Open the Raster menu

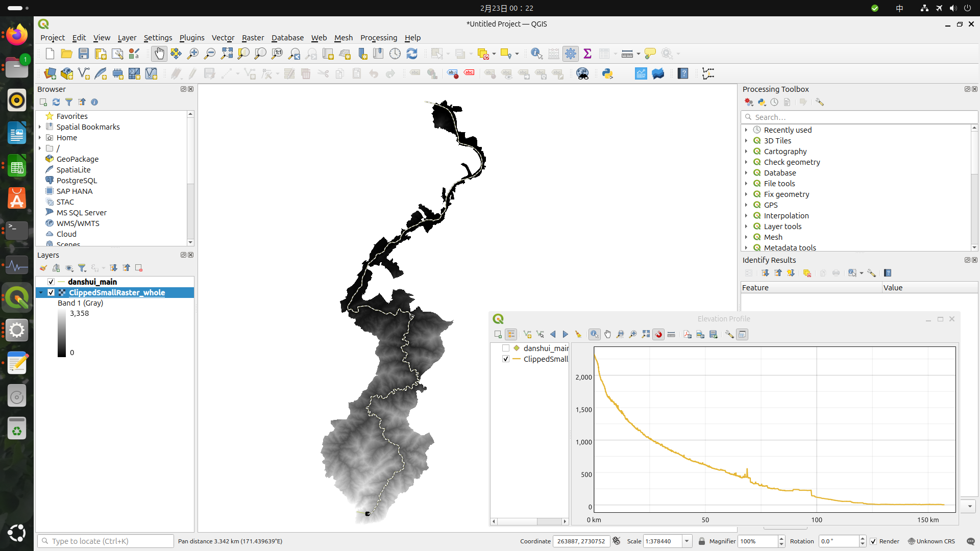(x=253, y=38)
